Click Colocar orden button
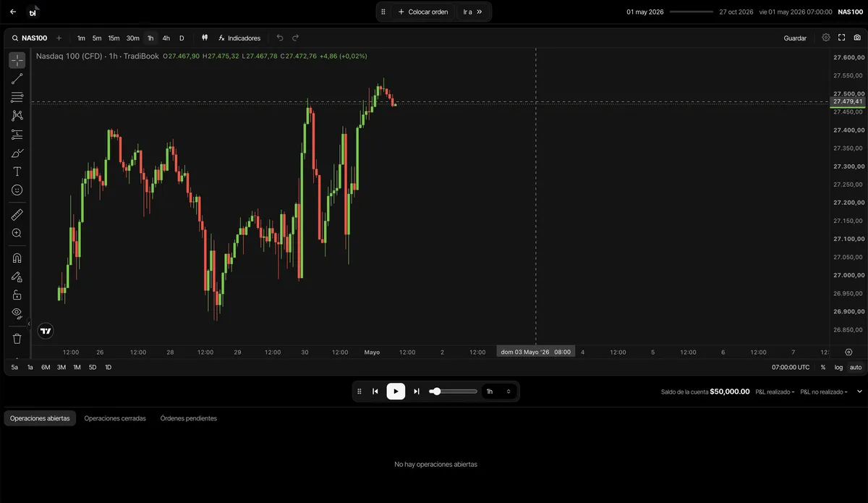Image resolution: width=868 pixels, height=503 pixels. [x=423, y=12]
